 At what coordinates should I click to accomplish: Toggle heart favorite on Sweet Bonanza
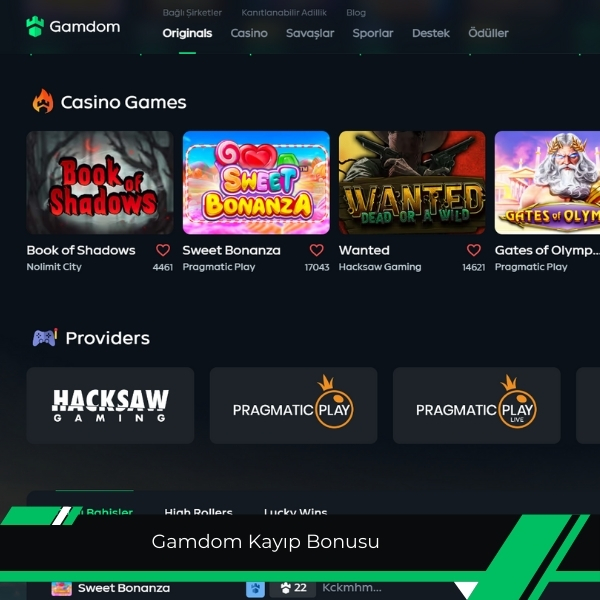tap(316, 250)
